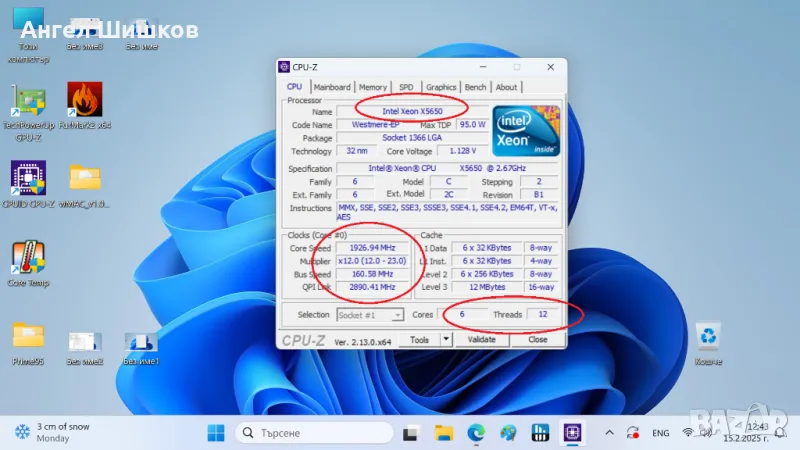This screenshot has height=450, width=800.
Task: Switch to the Memory tab
Action: (373, 87)
